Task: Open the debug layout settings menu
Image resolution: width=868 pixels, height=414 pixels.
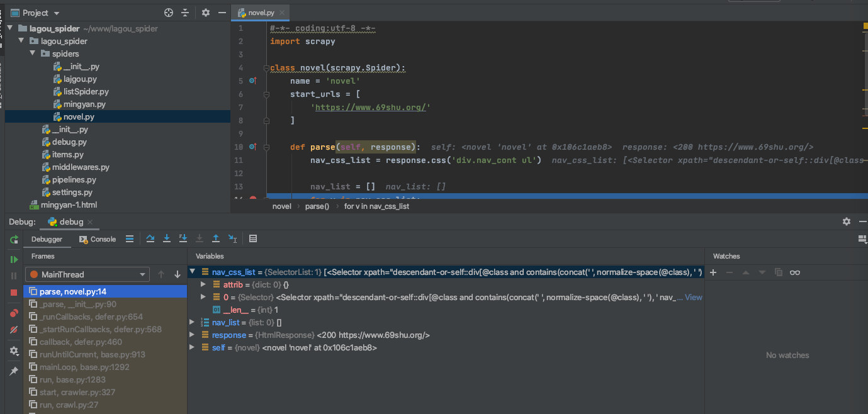Action: pos(862,239)
